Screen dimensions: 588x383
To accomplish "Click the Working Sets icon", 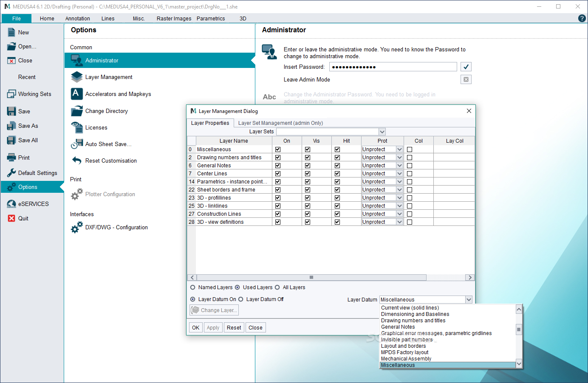I will click(x=11, y=94).
